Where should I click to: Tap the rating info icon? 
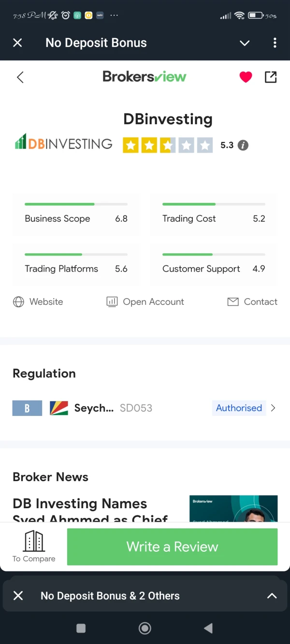tap(243, 145)
